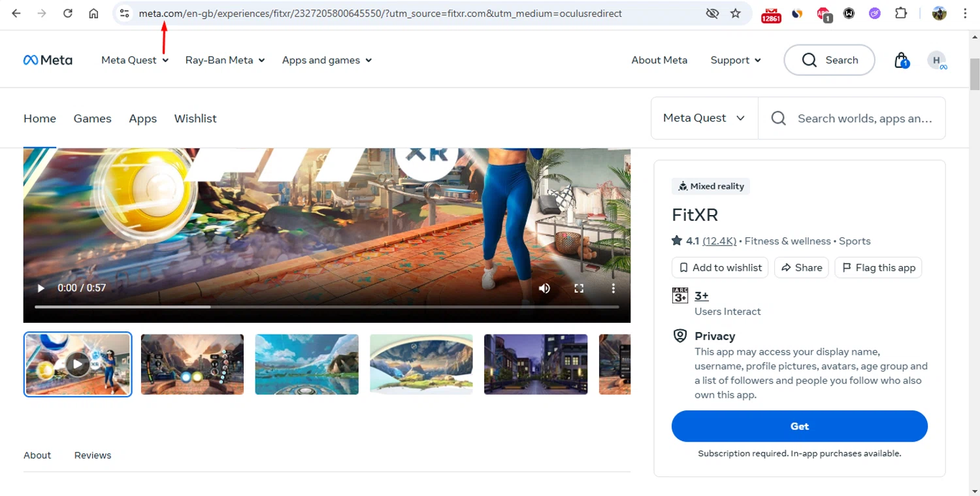Open the Wishlist tab

click(x=195, y=118)
